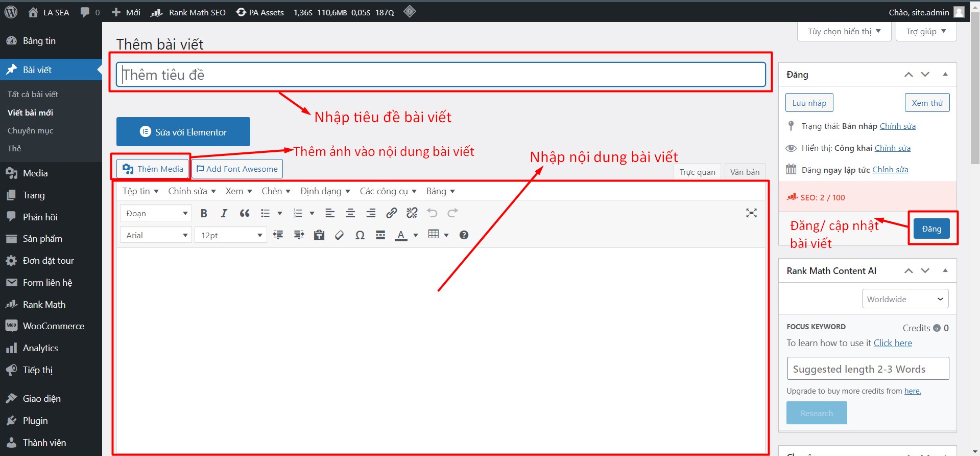The image size is (980, 456).
Task: Toggle bold formatting in editor toolbar
Action: 204,213
